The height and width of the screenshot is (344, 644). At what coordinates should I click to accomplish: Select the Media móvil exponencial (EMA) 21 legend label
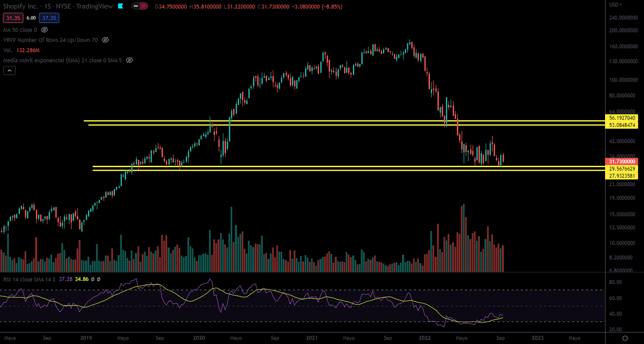tap(63, 60)
